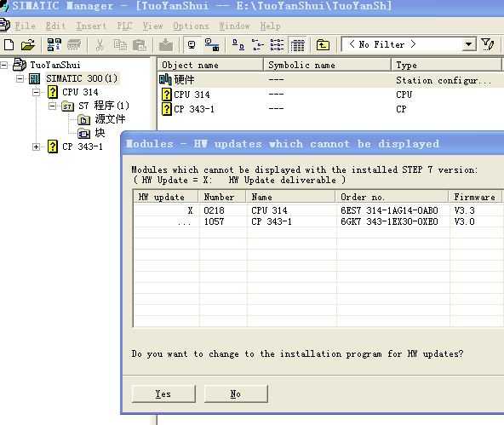Image resolution: width=504 pixels, height=425 pixels.
Task: Switch to Details view icon
Action: pos(298,44)
